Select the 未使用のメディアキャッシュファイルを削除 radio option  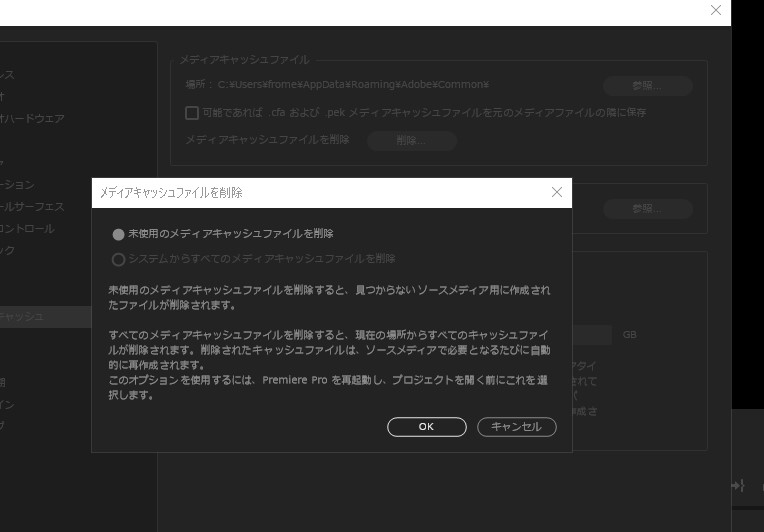coord(119,234)
